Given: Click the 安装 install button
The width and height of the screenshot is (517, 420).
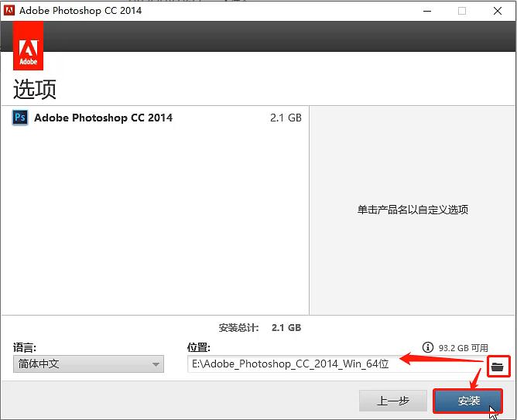Looking at the screenshot, I should 467,401.
